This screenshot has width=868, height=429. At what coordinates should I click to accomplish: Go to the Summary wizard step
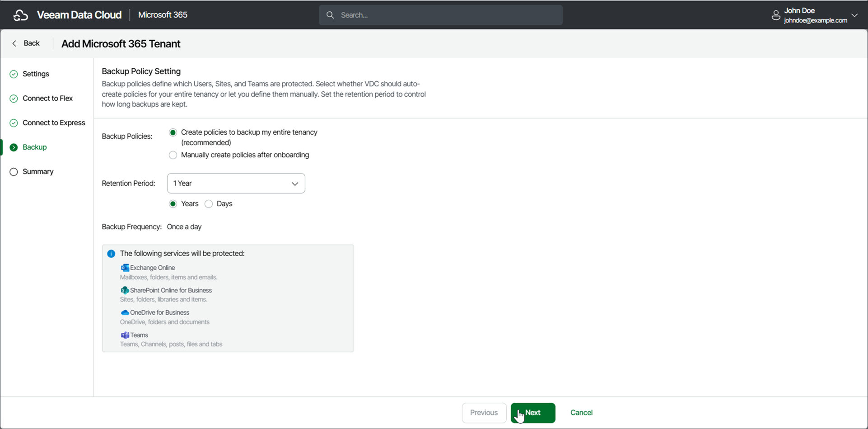(x=38, y=172)
